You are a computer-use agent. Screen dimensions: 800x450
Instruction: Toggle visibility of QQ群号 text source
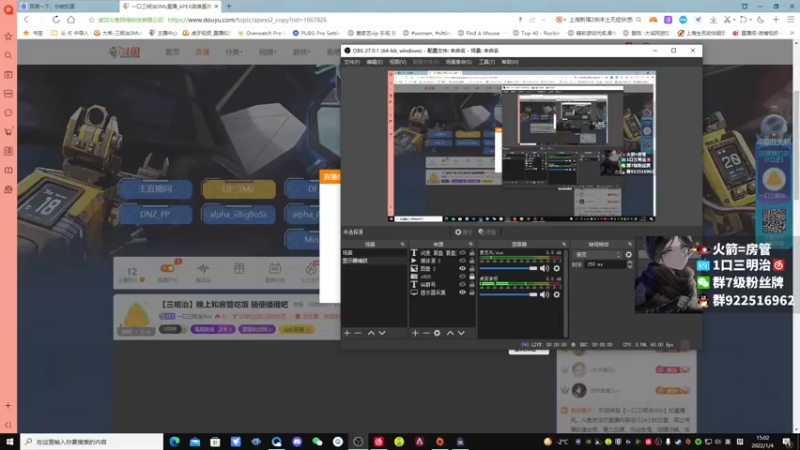[x=462, y=284]
